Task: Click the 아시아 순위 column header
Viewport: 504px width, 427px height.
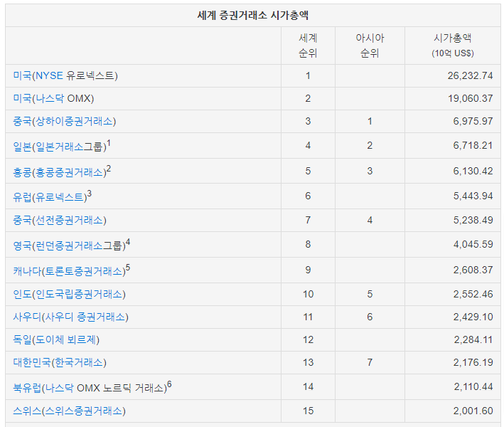Action: 370,46
